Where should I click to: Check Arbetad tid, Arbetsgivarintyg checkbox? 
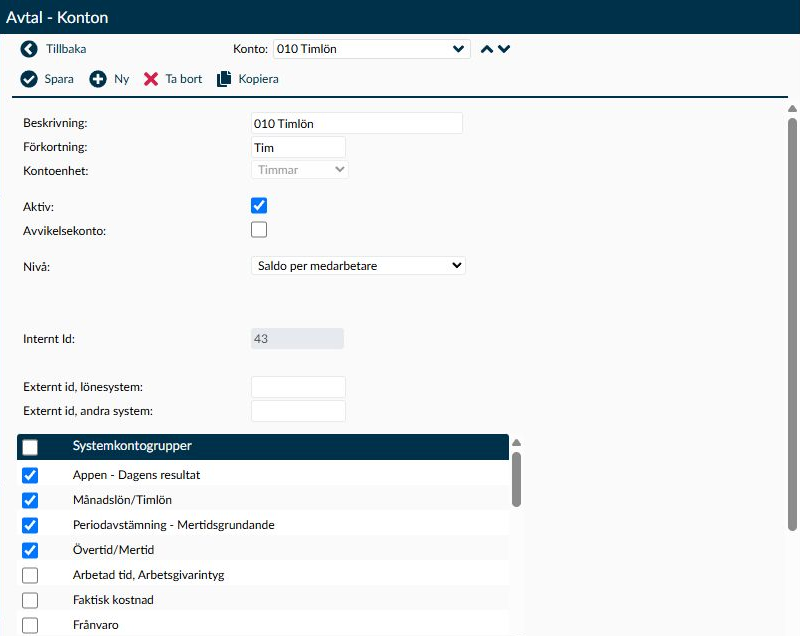coord(30,575)
